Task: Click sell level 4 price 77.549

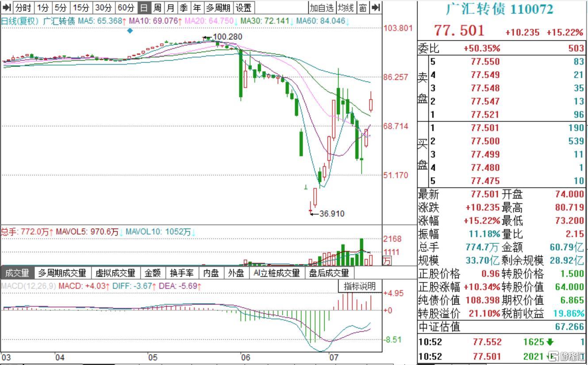Action: pos(485,75)
